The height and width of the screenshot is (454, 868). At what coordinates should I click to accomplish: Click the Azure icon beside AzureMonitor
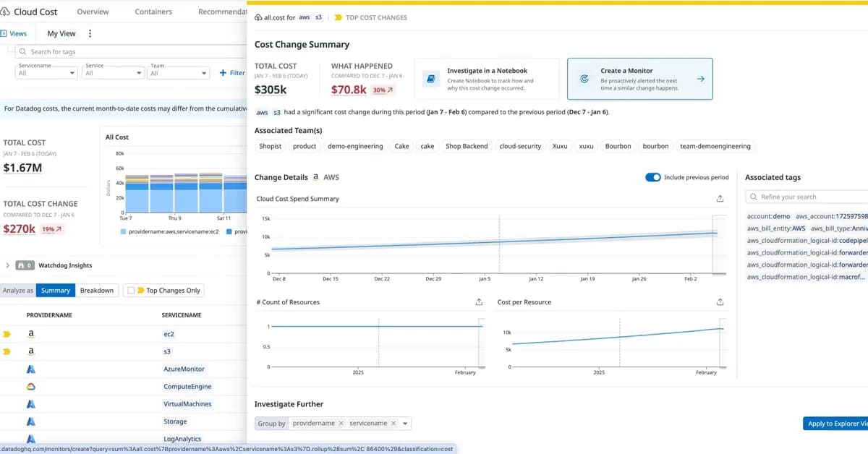[31, 369]
